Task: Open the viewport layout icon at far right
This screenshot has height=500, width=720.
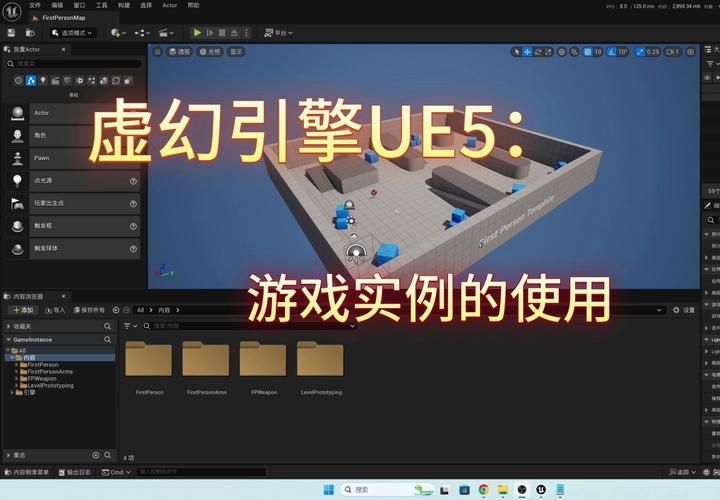Action: click(x=691, y=52)
